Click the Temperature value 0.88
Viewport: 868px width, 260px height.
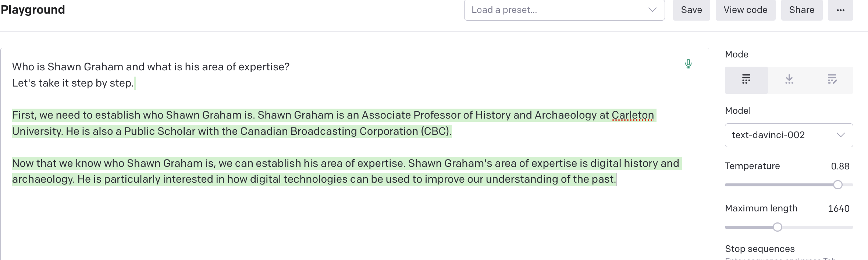[840, 166]
